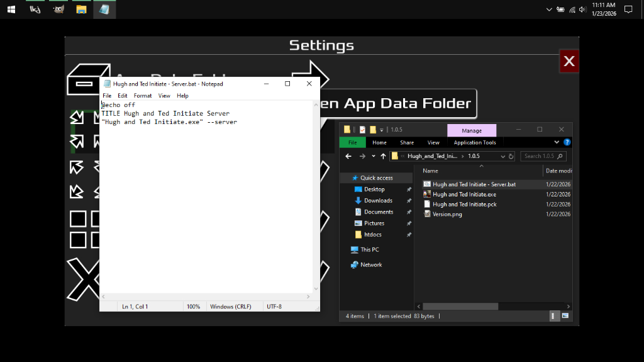Close Settings with the red X button

tap(569, 61)
